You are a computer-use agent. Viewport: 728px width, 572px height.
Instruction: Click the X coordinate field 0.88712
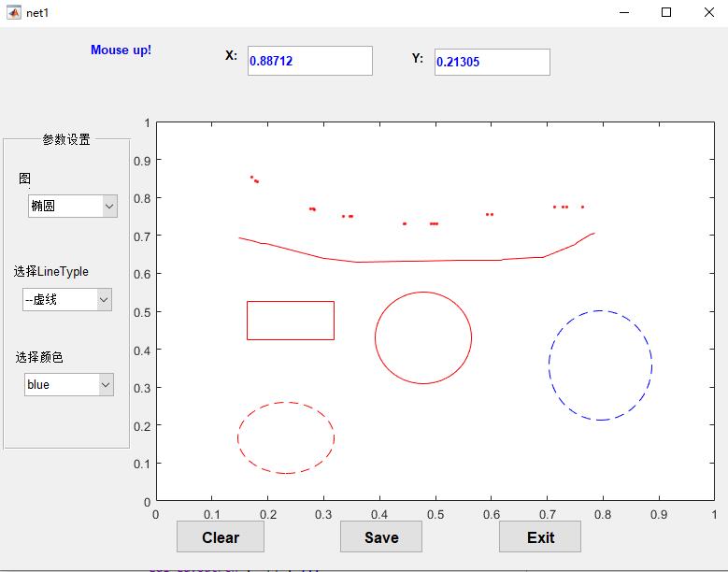(x=310, y=61)
